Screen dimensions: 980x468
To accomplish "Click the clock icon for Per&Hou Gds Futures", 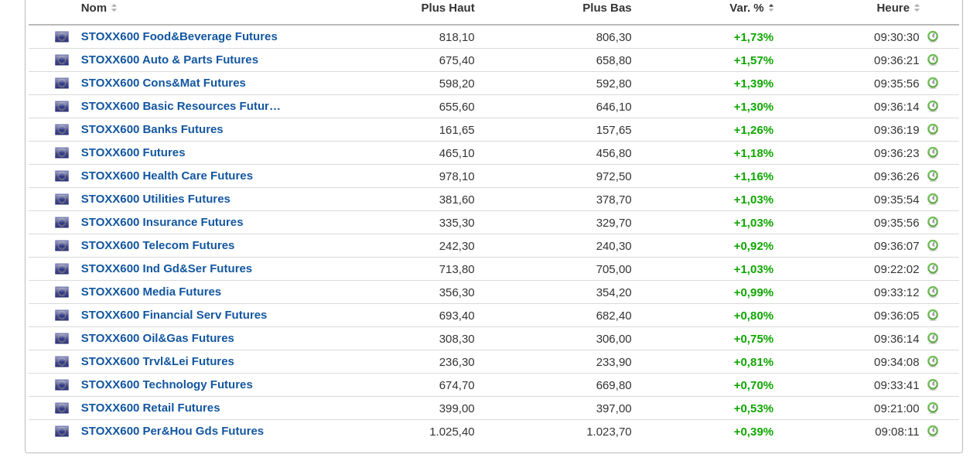I will coord(933,431).
